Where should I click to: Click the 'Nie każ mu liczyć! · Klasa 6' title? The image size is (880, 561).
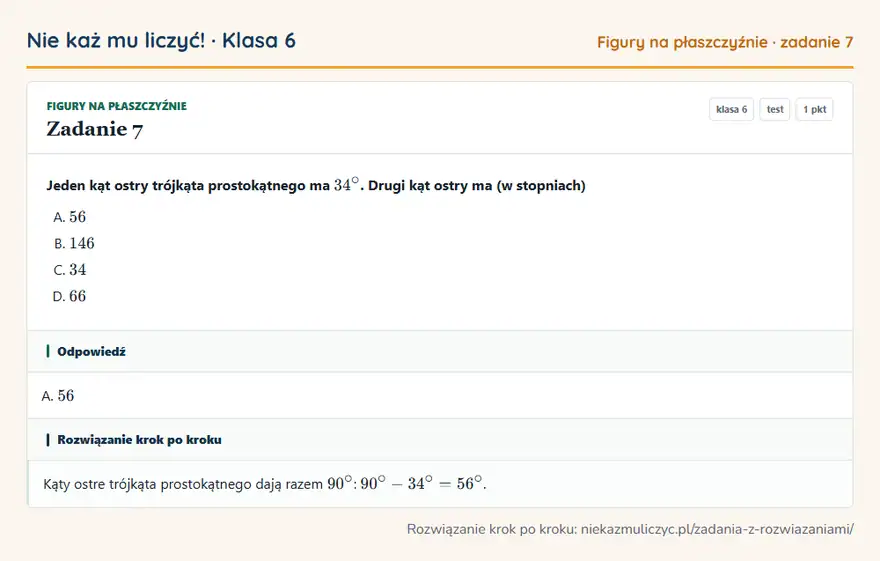coord(161,40)
